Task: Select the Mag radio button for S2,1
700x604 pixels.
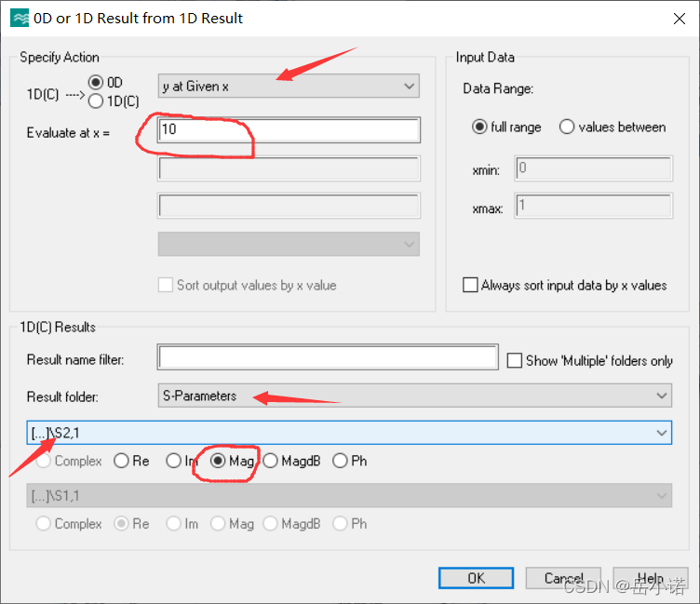Action: pos(218,461)
